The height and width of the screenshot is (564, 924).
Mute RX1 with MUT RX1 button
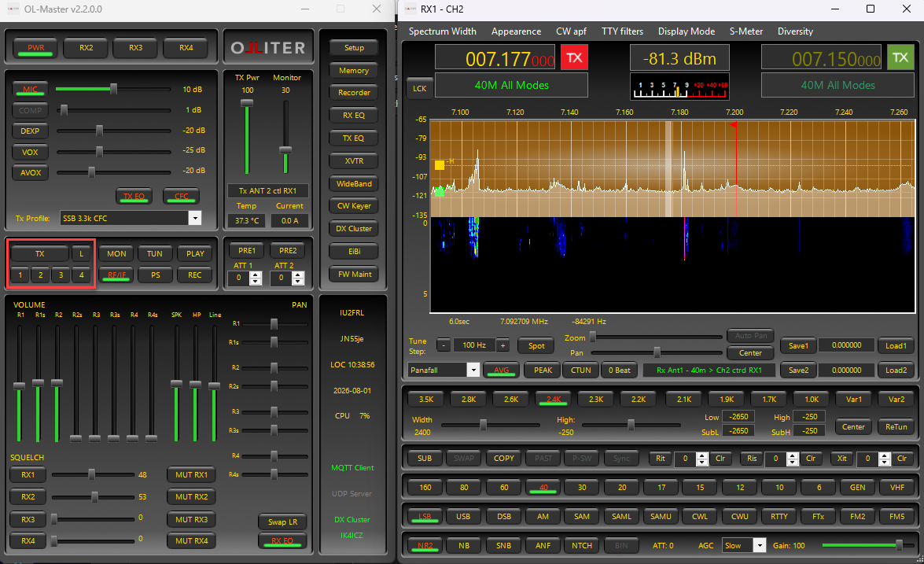(192, 474)
